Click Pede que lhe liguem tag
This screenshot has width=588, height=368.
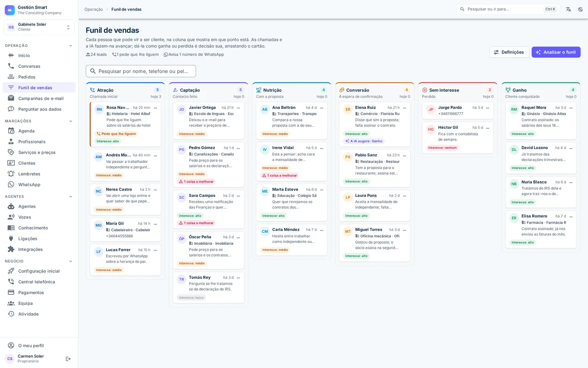tap(116, 134)
